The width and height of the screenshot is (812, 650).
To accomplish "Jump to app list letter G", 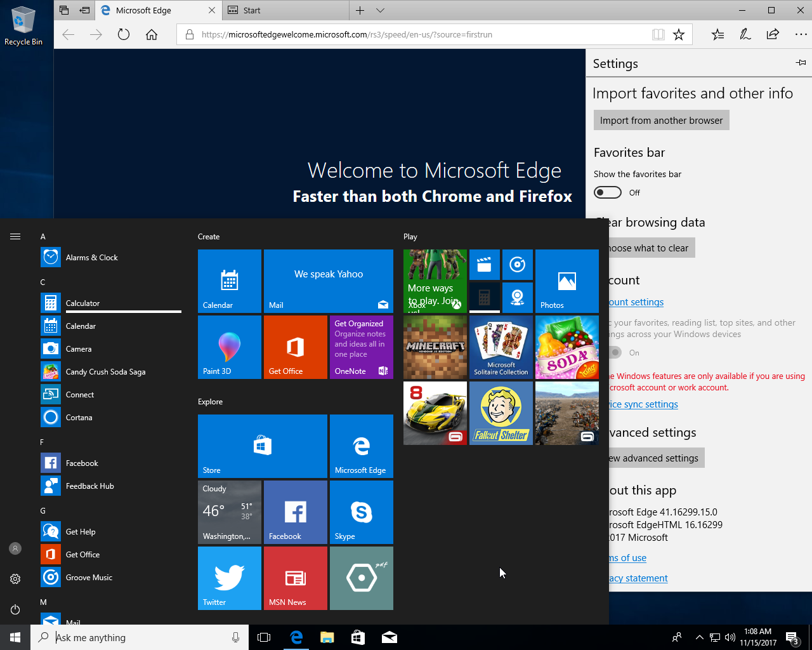I will coord(43,510).
